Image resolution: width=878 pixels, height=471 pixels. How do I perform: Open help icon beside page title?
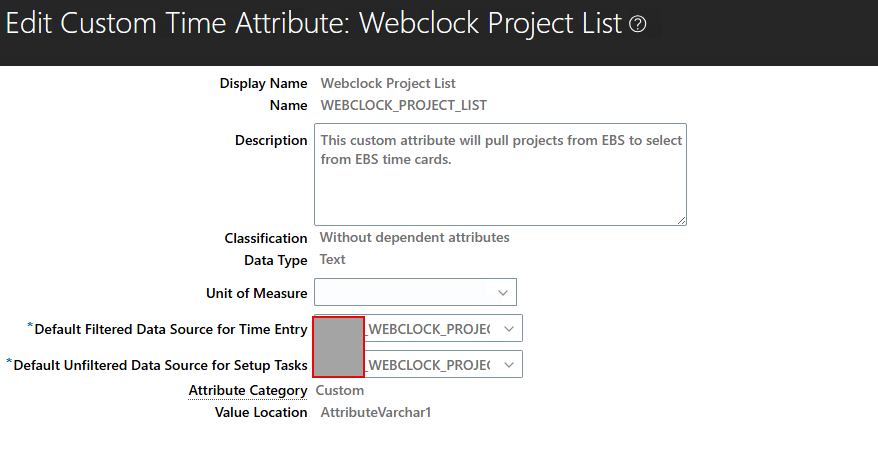[x=637, y=24]
